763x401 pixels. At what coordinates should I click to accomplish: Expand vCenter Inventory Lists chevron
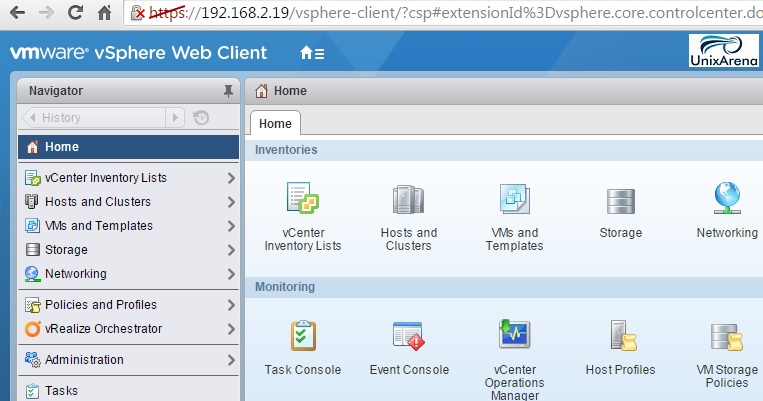point(231,178)
